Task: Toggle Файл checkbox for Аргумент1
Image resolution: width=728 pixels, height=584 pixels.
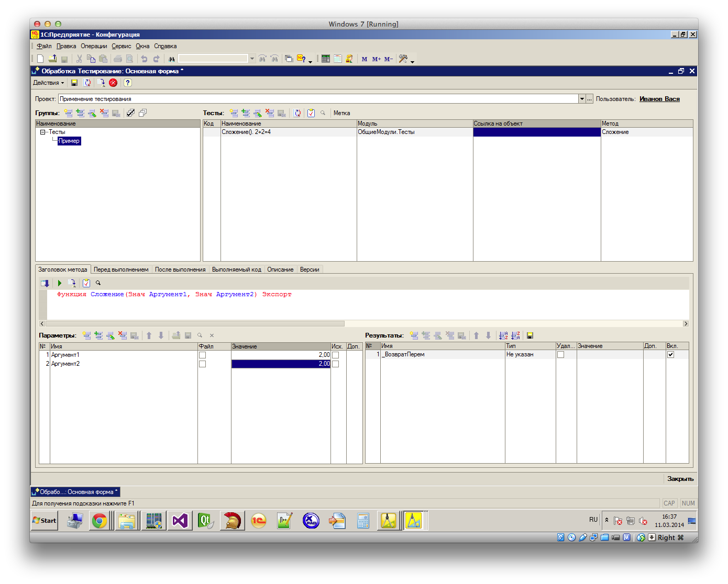Action: pyautogui.click(x=203, y=355)
